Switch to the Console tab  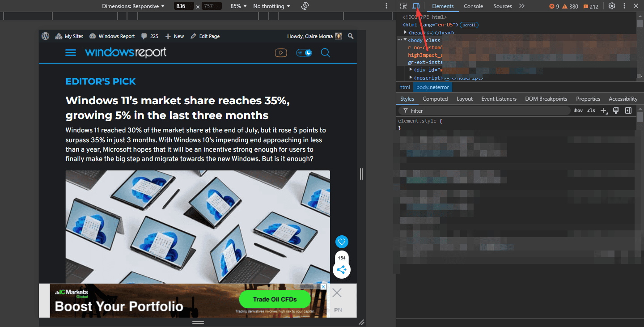tap(473, 6)
